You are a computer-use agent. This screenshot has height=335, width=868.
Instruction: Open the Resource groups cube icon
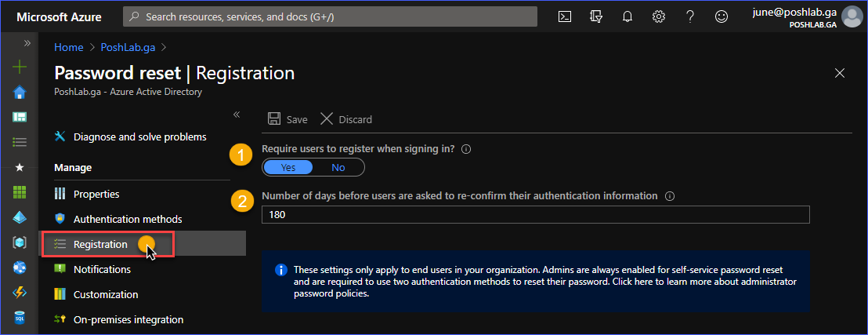[20, 242]
